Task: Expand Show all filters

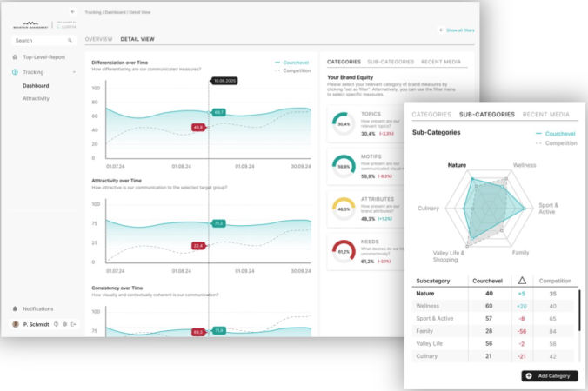Action: (x=459, y=30)
